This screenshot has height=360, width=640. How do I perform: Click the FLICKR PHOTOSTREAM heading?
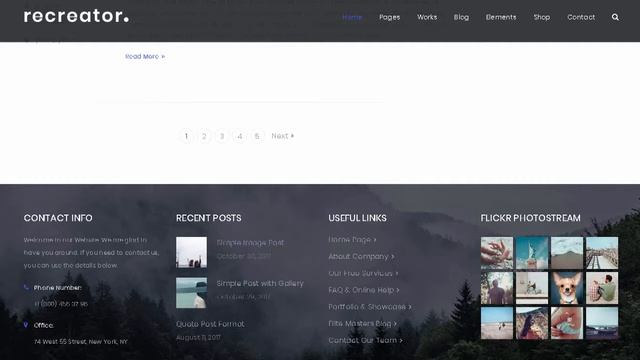(x=530, y=218)
